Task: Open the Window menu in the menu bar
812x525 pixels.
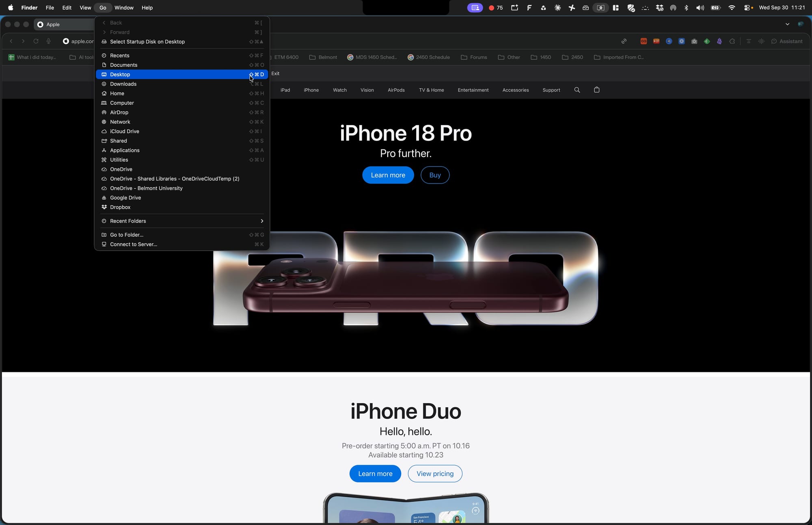Action: (x=124, y=8)
